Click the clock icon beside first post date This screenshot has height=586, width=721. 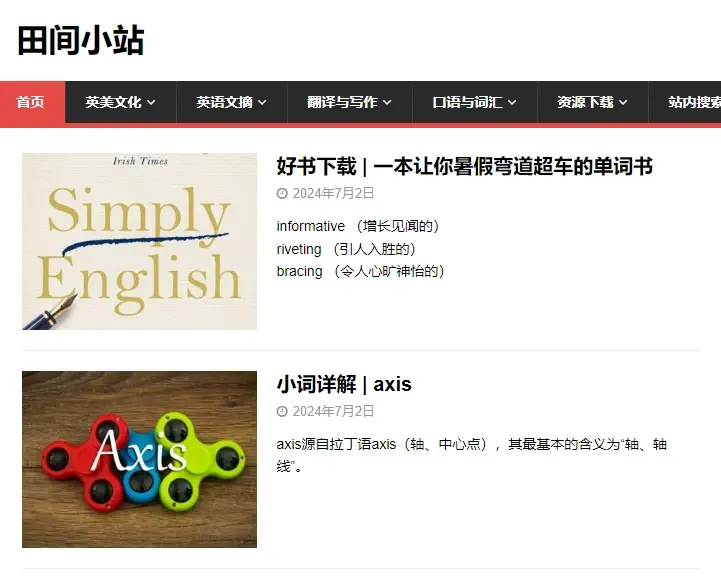coord(282,194)
